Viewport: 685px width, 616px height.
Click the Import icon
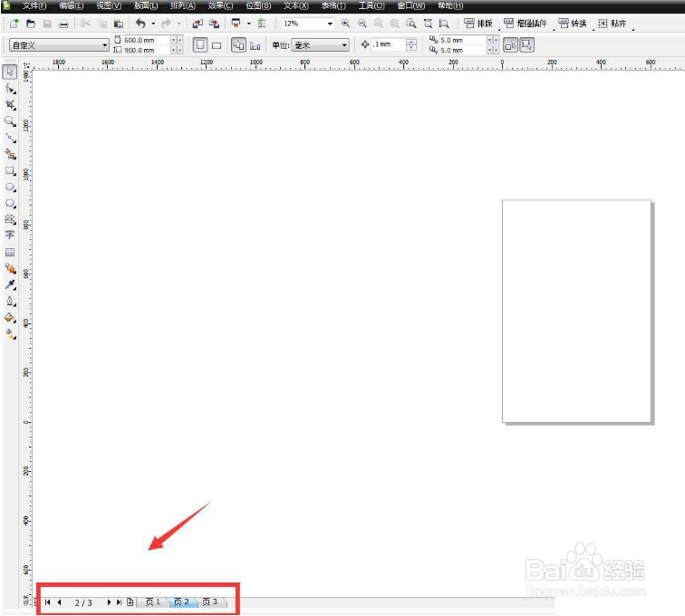(198, 24)
